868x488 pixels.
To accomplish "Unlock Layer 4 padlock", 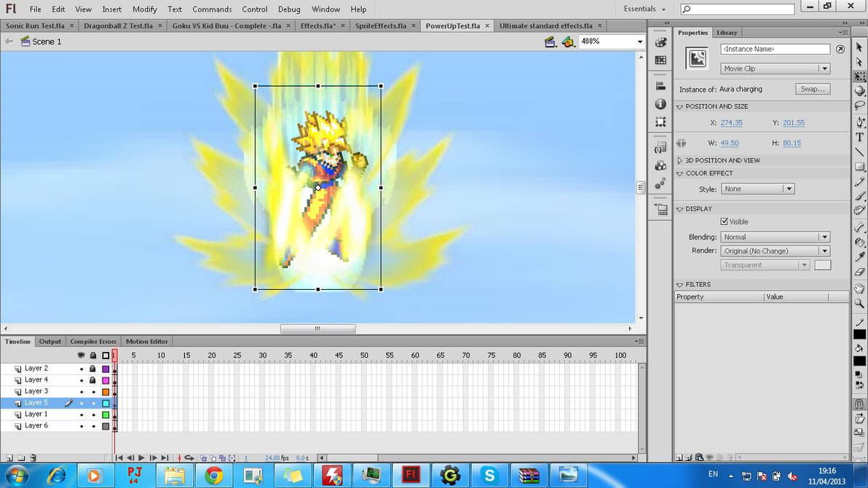I will [x=93, y=380].
